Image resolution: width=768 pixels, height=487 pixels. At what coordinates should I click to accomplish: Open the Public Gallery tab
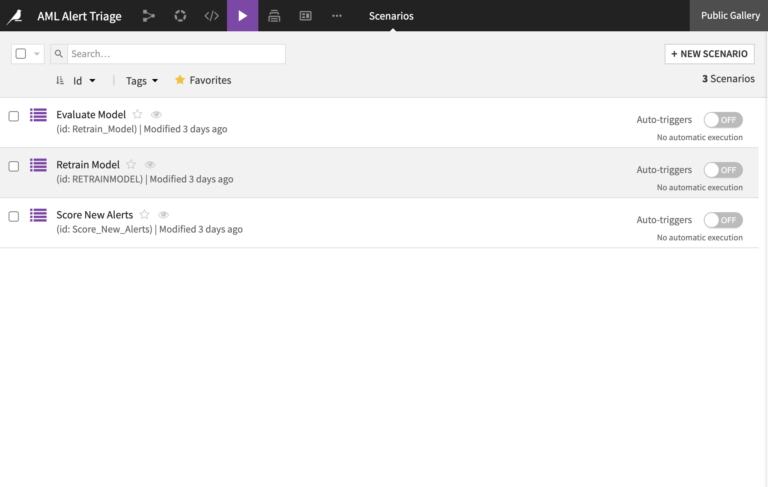[x=730, y=16]
